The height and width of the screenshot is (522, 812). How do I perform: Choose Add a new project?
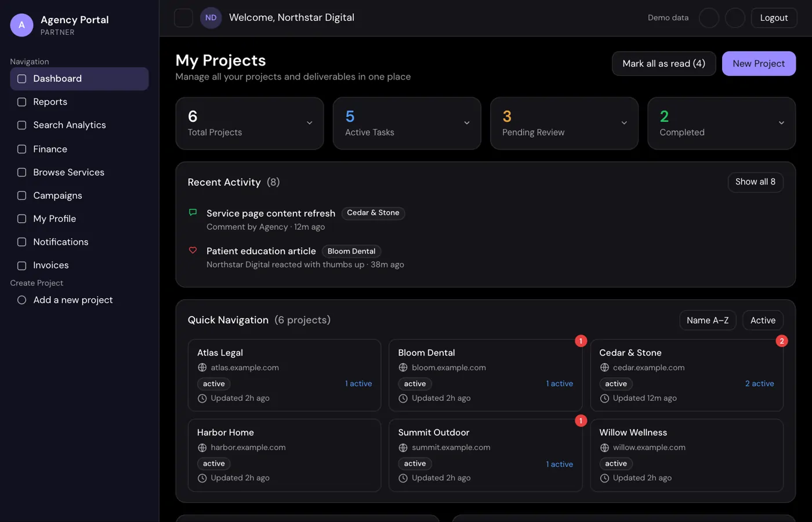(x=79, y=300)
